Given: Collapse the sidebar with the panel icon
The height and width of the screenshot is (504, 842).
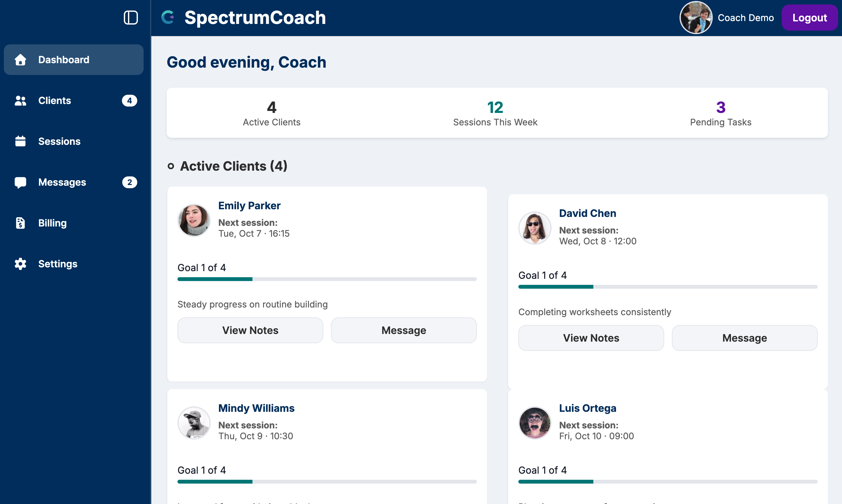Looking at the screenshot, I should pos(131,18).
